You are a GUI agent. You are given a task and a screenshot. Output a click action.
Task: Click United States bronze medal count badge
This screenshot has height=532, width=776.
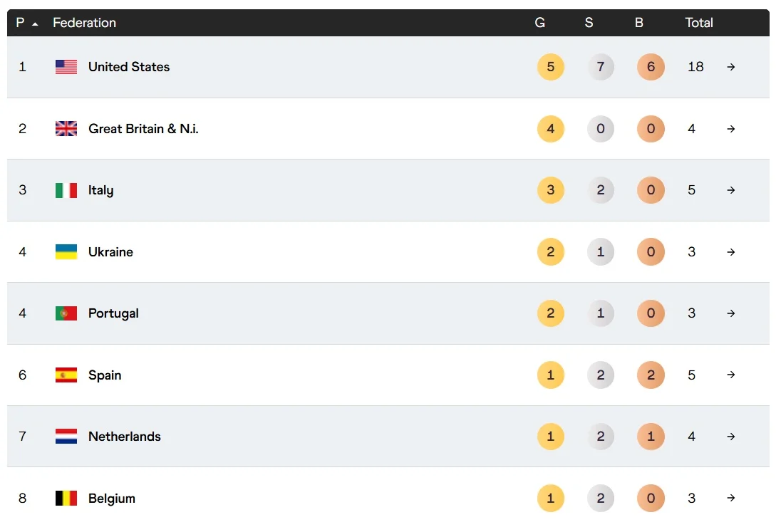coord(651,67)
